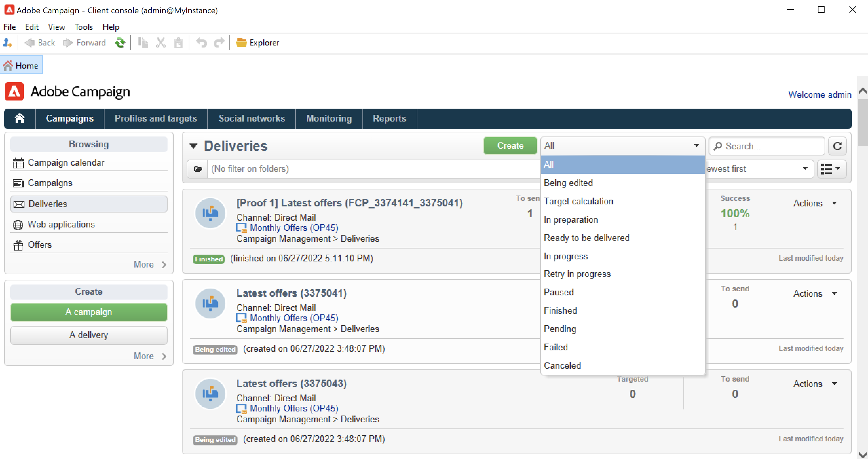Open Web applications from the Browsing panel
The width and height of the screenshot is (868, 459).
tap(61, 224)
